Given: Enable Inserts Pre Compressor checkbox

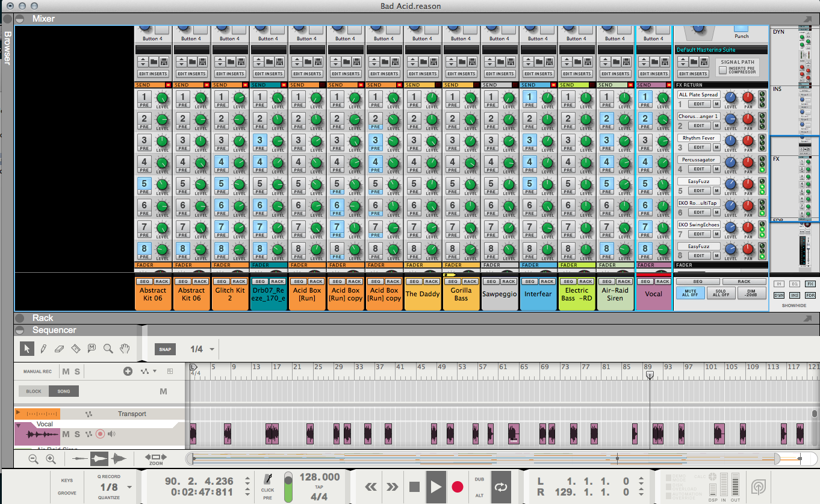Looking at the screenshot, I should 722,70.
